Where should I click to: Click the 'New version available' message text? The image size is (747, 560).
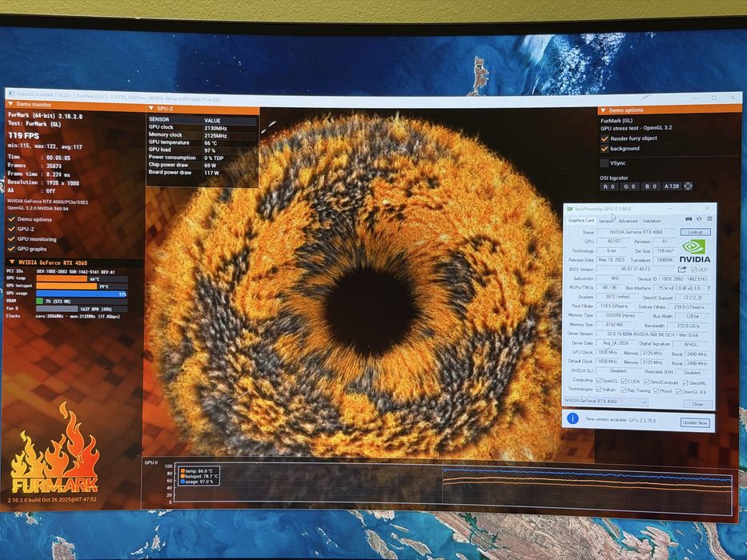tap(620, 419)
